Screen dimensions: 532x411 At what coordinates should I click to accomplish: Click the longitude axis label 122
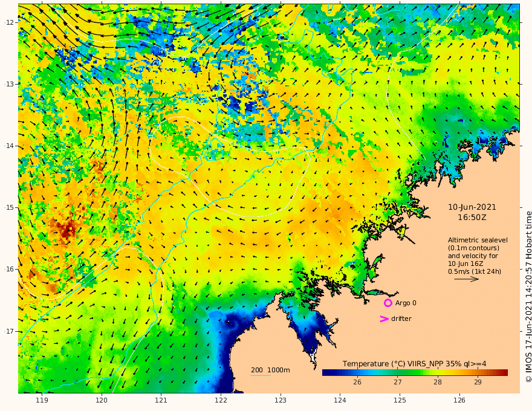pyautogui.click(x=221, y=400)
